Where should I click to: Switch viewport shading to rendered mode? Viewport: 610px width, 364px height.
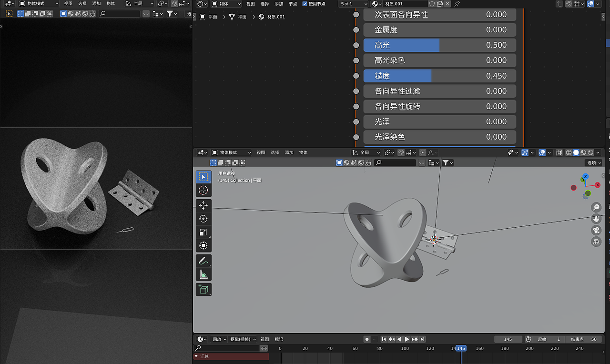click(x=591, y=152)
